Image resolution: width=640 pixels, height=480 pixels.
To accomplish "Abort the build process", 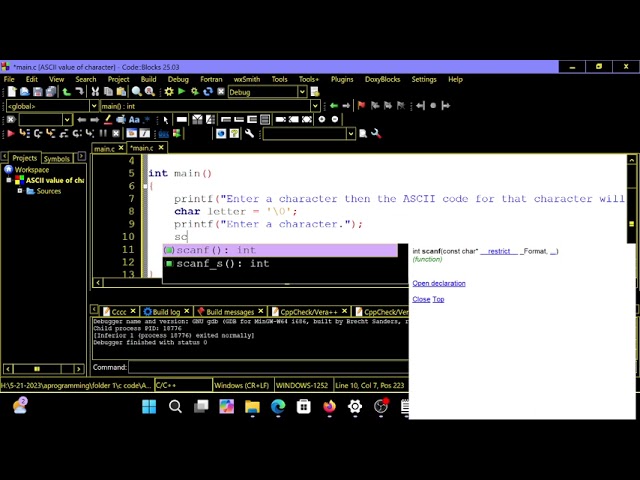I will pyautogui.click(x=221, y=92).
